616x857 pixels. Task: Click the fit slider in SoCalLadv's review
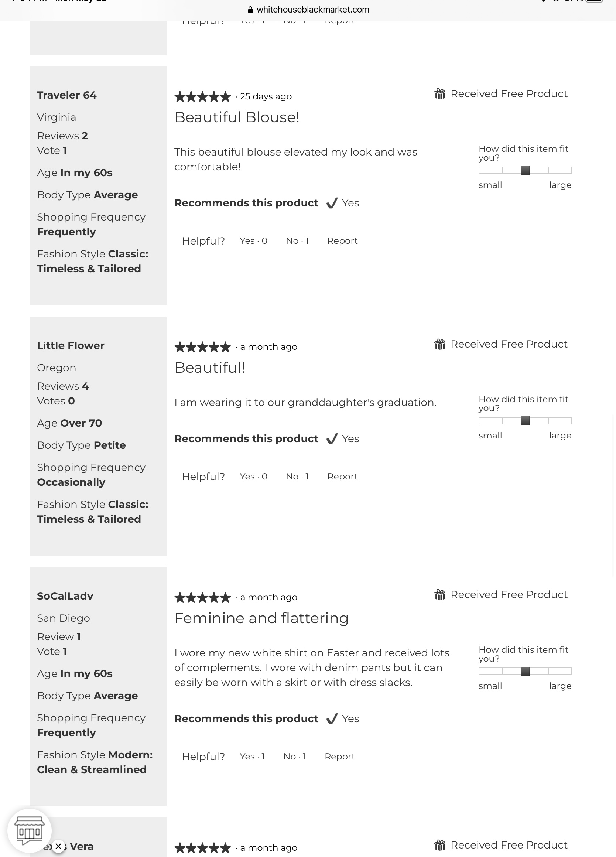[525, 672]
